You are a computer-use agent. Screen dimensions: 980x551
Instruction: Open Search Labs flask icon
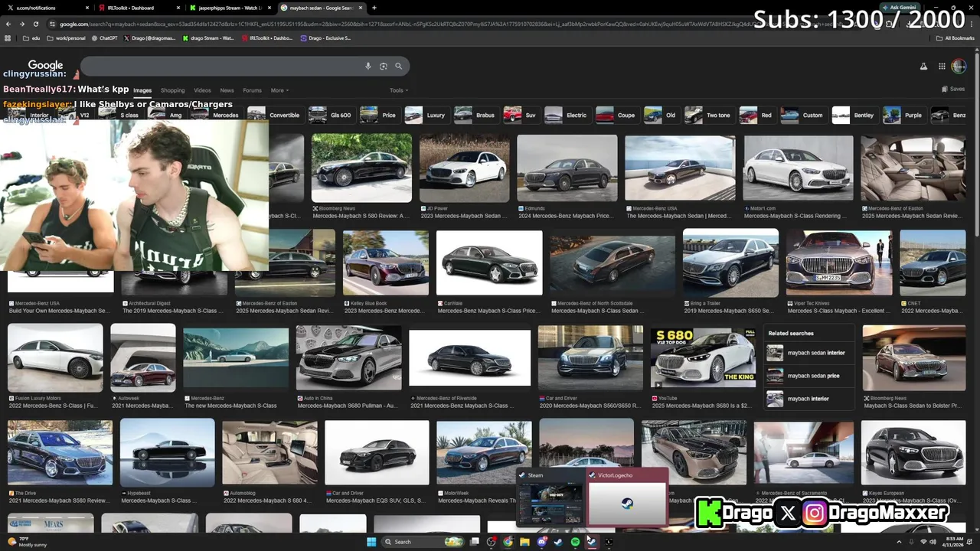[x=923, y=67]
